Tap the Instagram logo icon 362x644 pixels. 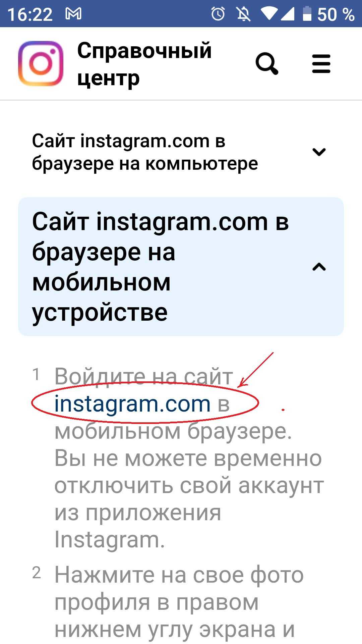point(41,63)
